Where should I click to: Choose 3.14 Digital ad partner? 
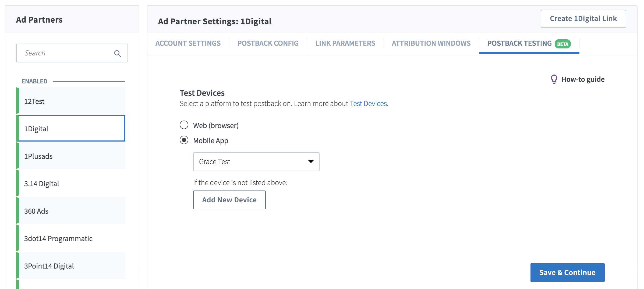[x=71, y=184]
